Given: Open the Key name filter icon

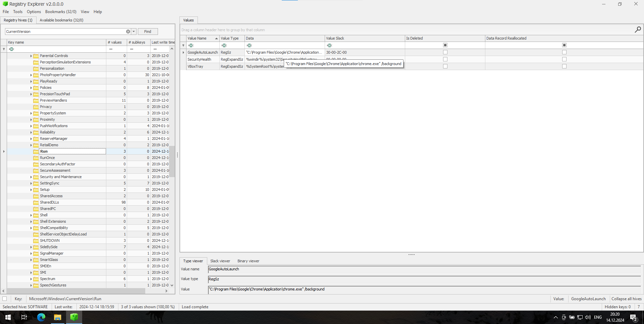Looking at the screenshot, I should click(x=11, y=49).
